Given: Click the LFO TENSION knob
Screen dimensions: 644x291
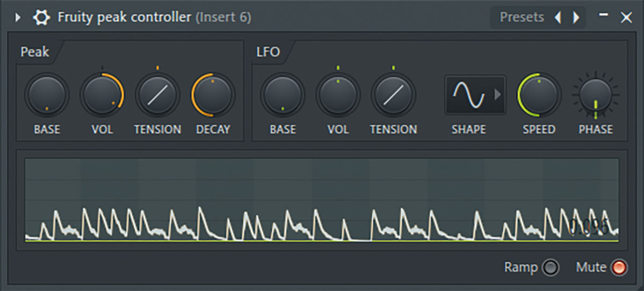Looking at the screenshot, I should point(393,95).
